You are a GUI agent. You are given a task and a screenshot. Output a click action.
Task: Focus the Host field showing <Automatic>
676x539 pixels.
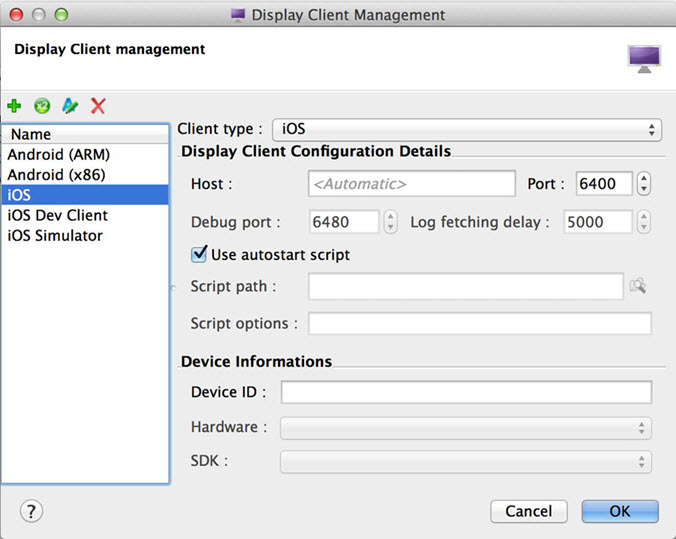[x=412, y=184]
